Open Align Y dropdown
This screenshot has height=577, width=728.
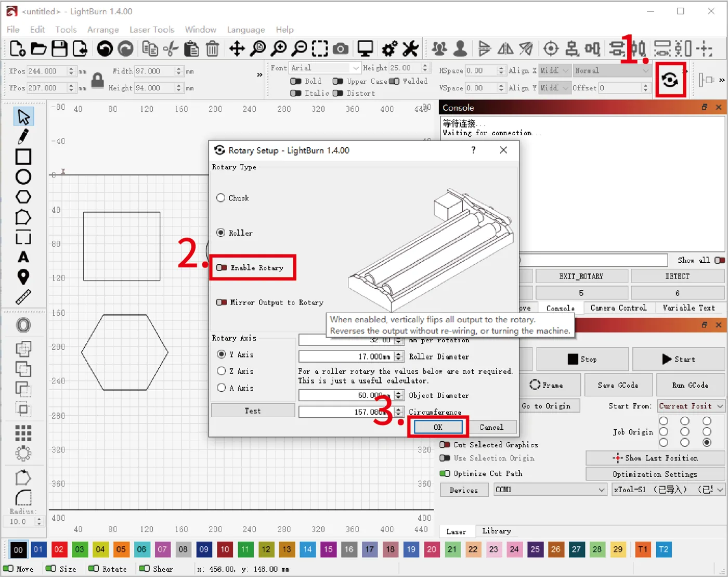click(554, 88)
